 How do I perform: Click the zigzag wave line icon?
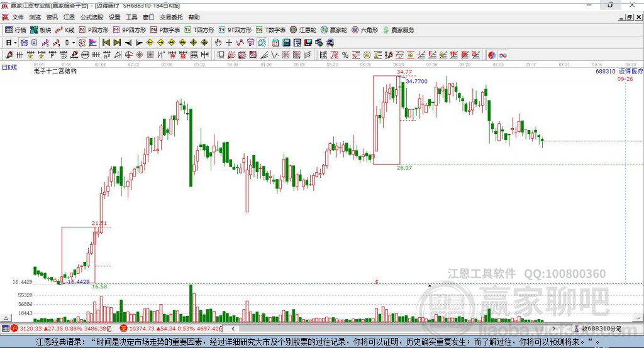(274, 55)
